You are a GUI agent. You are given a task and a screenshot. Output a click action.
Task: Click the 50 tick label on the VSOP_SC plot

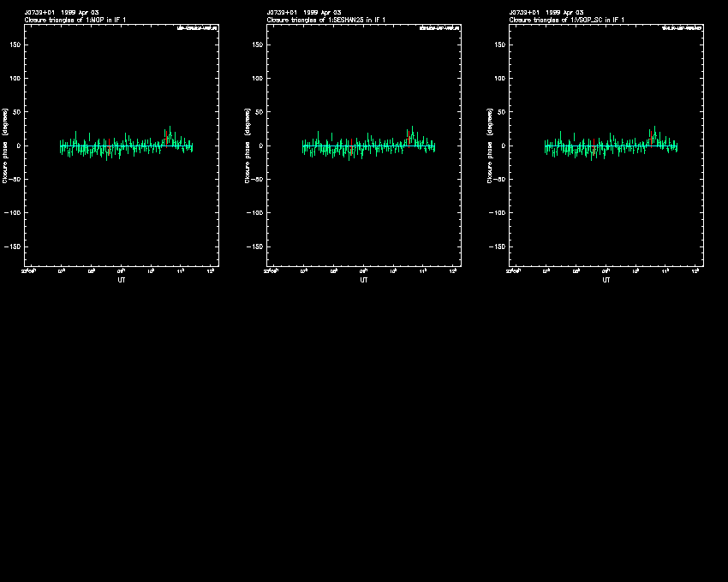(x=503, y=112)
